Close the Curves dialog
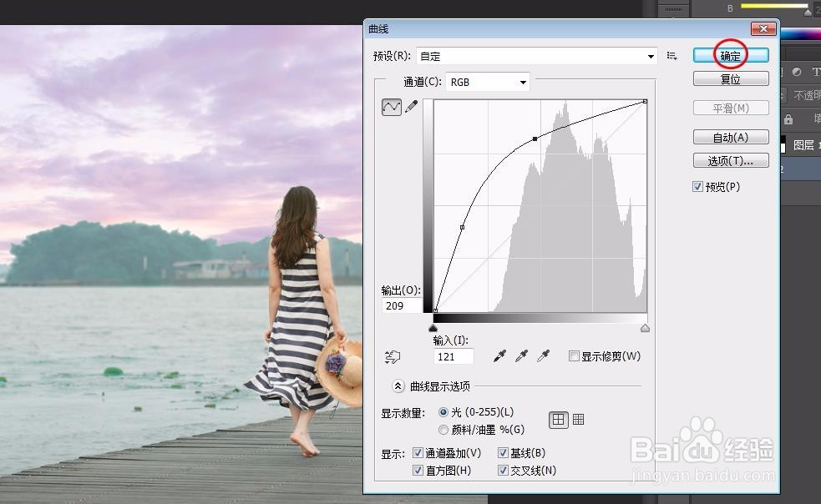821x504 pixels. pos(763,28)
